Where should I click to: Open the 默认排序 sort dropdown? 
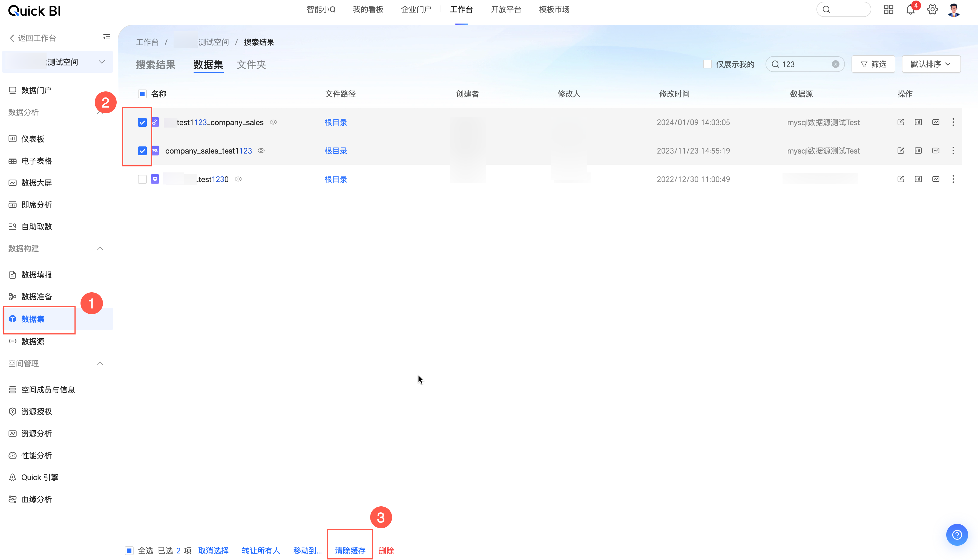tap(931, 64)
